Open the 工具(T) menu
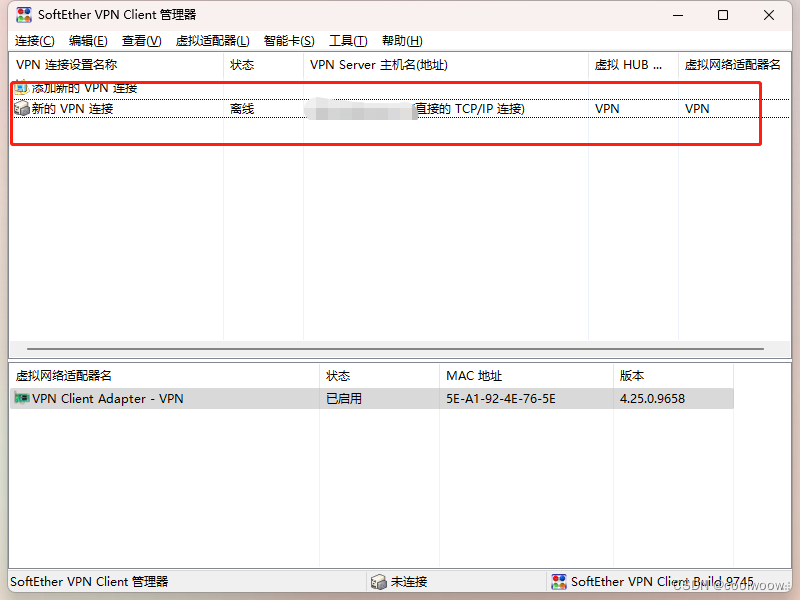 click(x=348, y=41)
